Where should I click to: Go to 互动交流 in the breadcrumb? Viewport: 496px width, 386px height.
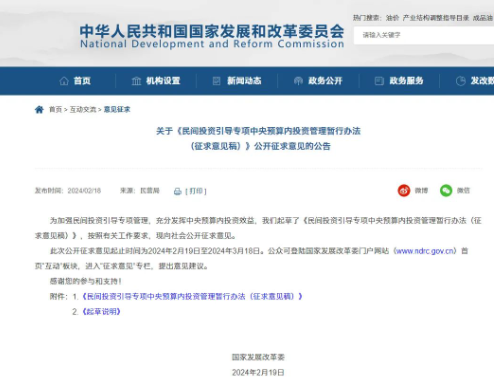coord(83,109)
